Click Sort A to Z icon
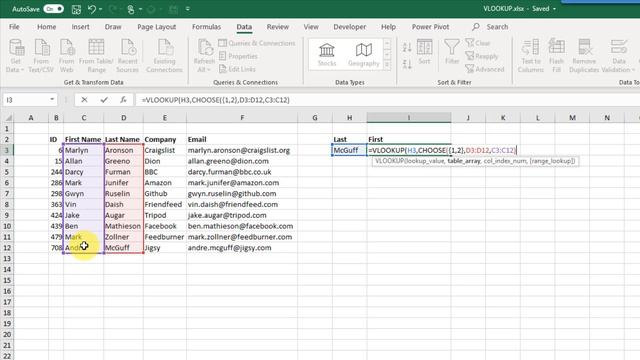Screen dimensions: 640x360 pos(407,47)
